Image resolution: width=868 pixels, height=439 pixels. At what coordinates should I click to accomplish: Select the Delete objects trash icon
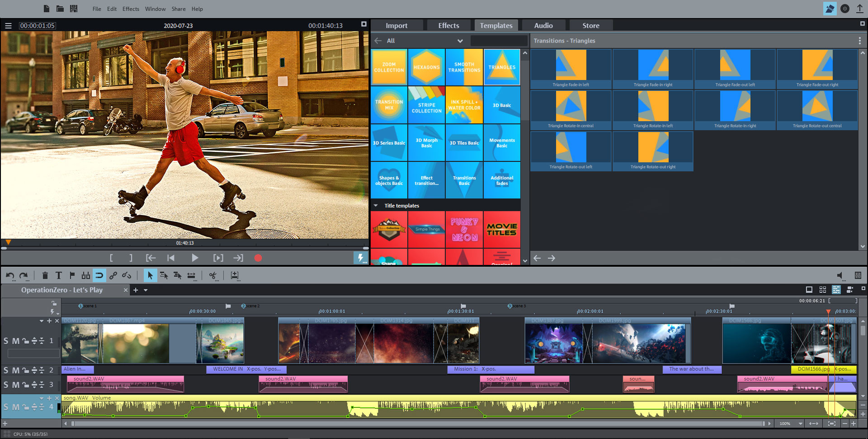tap(45, 275)
